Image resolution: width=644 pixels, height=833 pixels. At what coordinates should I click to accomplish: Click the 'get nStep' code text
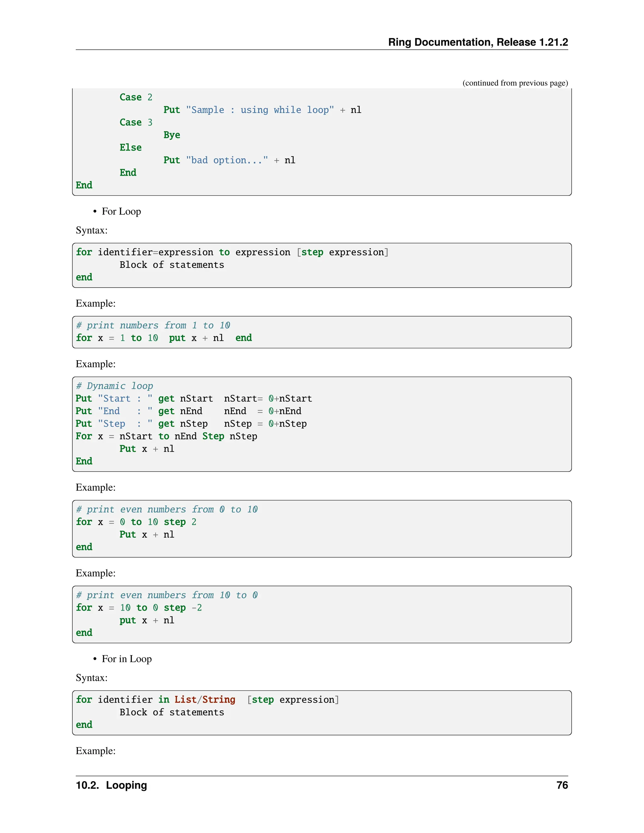pyautogui.click(x=183, y=424)
